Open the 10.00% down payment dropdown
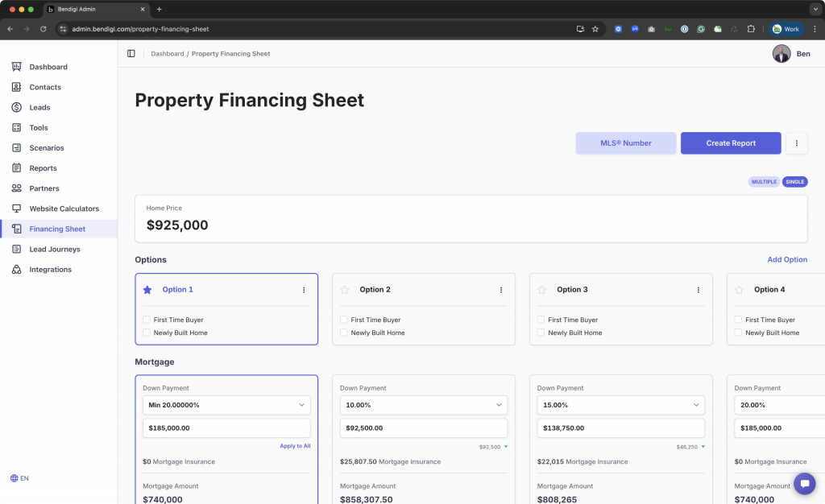825x504 pixels. click(424, 405)
